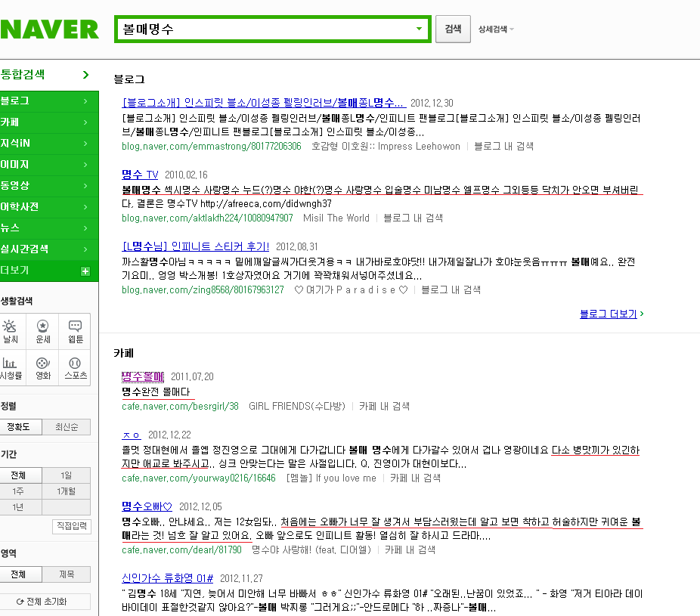This screenshot has width=700, height=616.
Task: Click the cafe.naver.com/dearl/81790 URL
Action: pos(181,550)
